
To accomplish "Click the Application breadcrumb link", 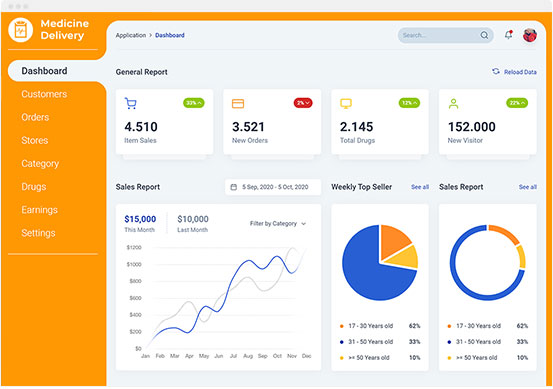I will click(x=130, y=35).
